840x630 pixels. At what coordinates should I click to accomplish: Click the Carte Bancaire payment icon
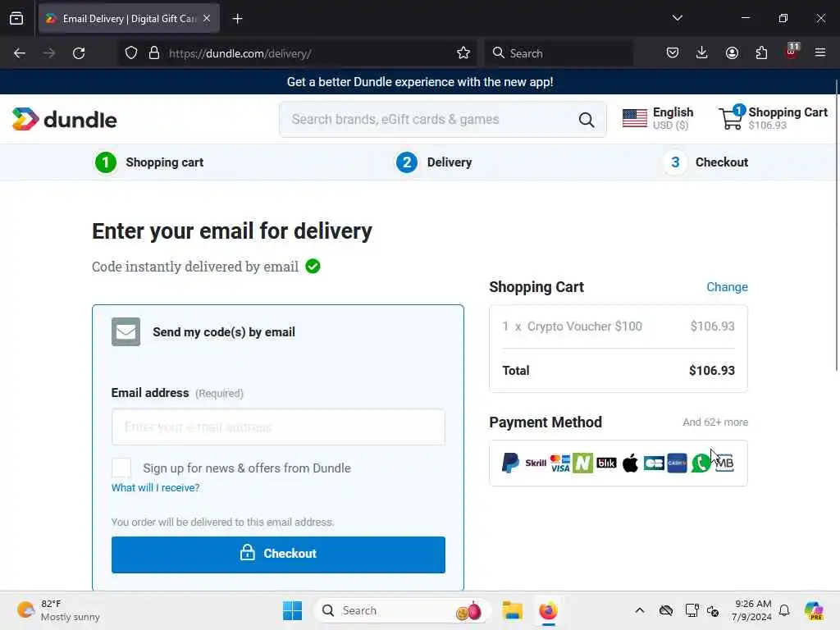coord(654,463)
